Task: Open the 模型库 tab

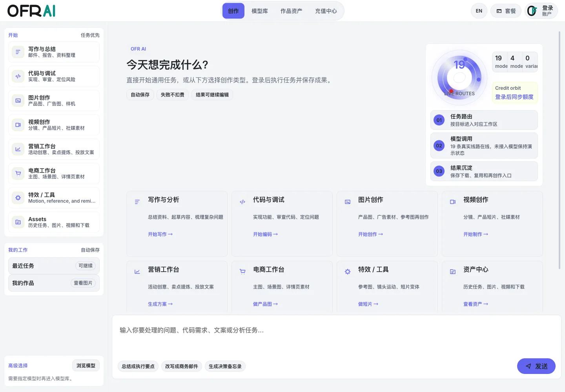Action: [x=260, y=11]
